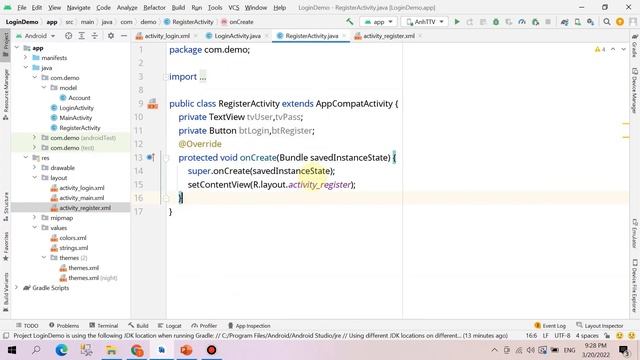Click the UTF-8 encoding in status bar
Screen dimensions: 640x360
coord(562,336)
